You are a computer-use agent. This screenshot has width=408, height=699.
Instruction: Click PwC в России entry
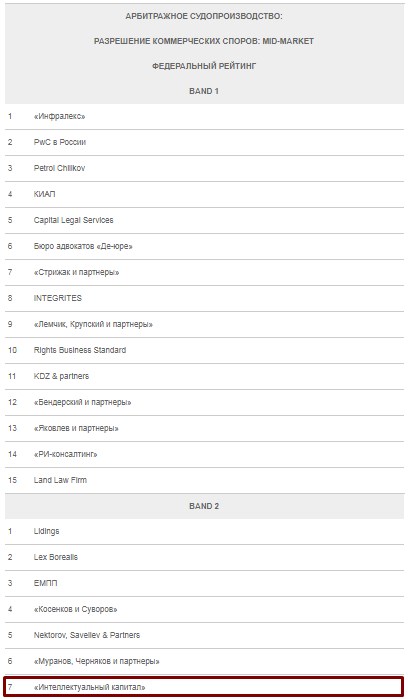click(x=204, y=142)
